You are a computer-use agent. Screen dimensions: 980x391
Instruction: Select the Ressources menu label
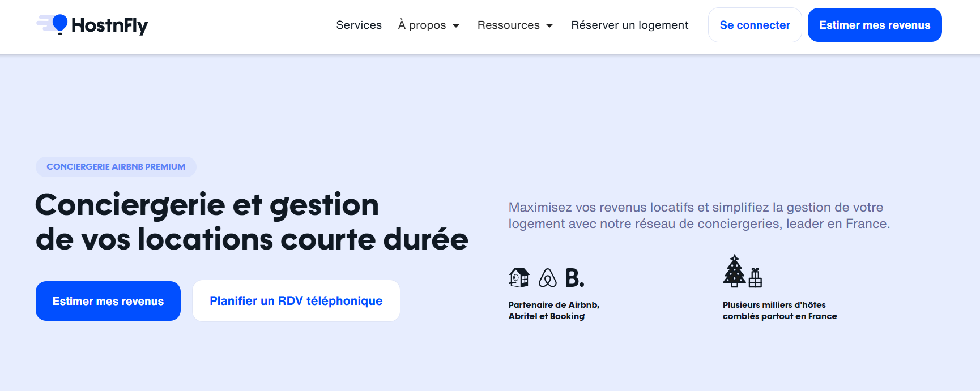[508, 25]
